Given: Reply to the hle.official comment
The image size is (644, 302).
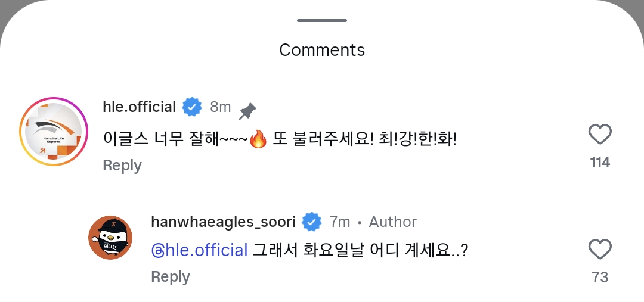Looking at the screenshot, I should 122,165.
